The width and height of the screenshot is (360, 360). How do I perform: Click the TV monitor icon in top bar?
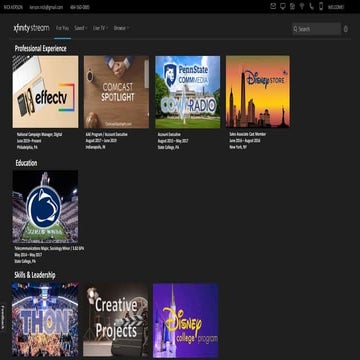coord(283,6)
